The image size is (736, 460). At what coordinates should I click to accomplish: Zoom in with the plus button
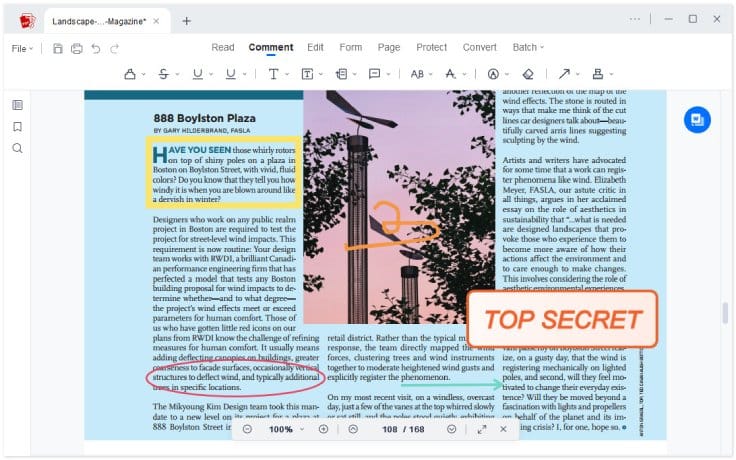point(323,429)
